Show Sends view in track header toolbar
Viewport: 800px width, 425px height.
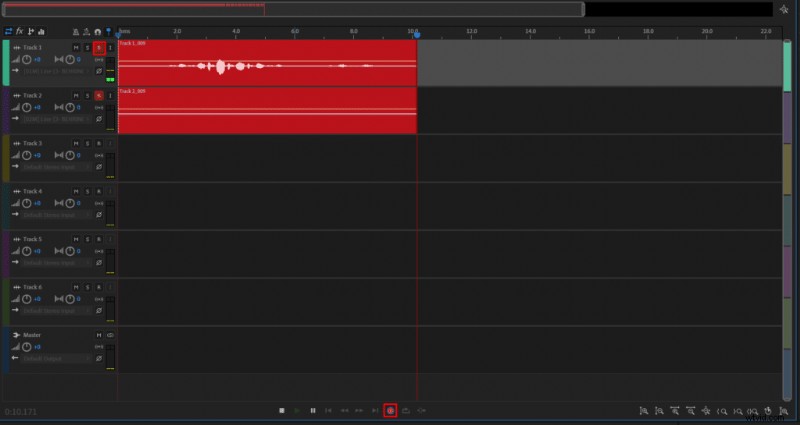(31, 32)
